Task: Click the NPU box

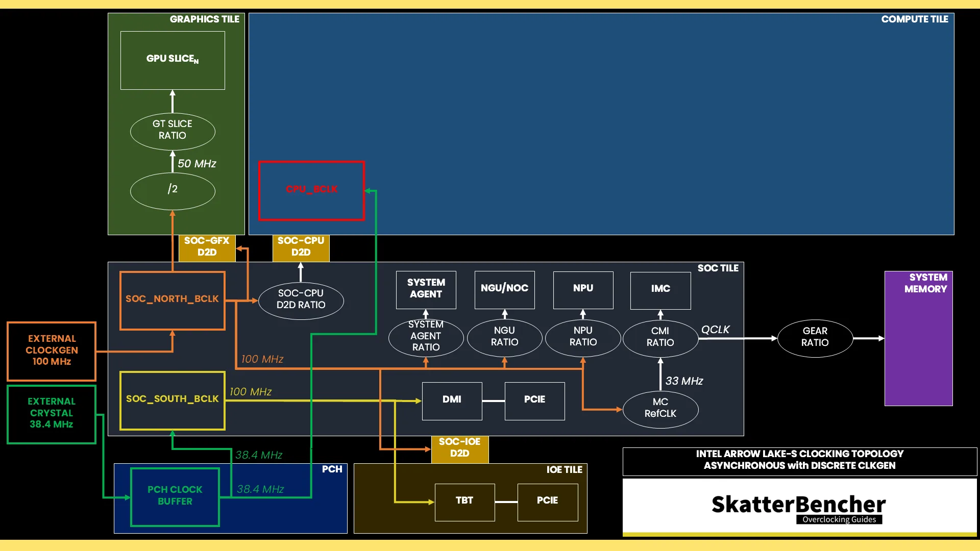Action: [x=583, y=289]
